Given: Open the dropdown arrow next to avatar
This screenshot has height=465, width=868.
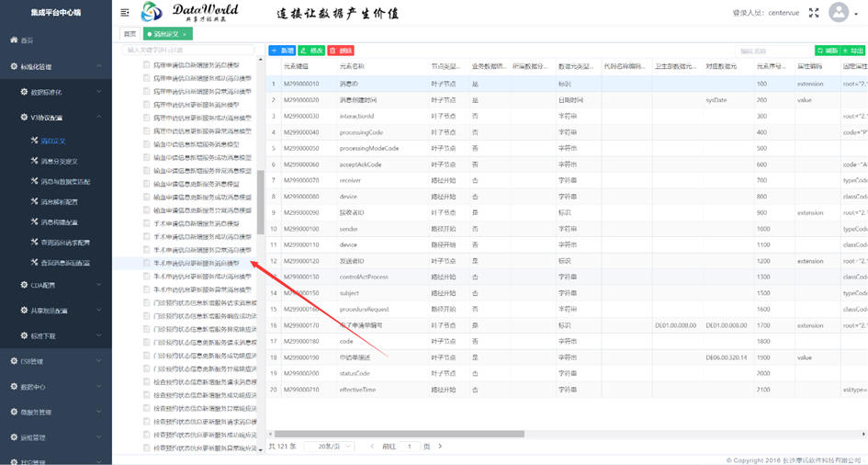Looking at the screenshot, I should 858,14.
